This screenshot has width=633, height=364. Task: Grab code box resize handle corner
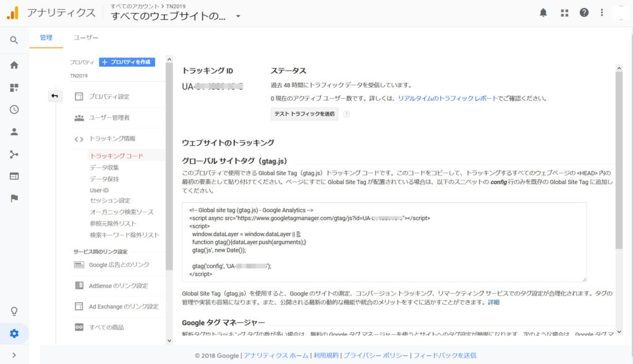click(x=584, y=279)
